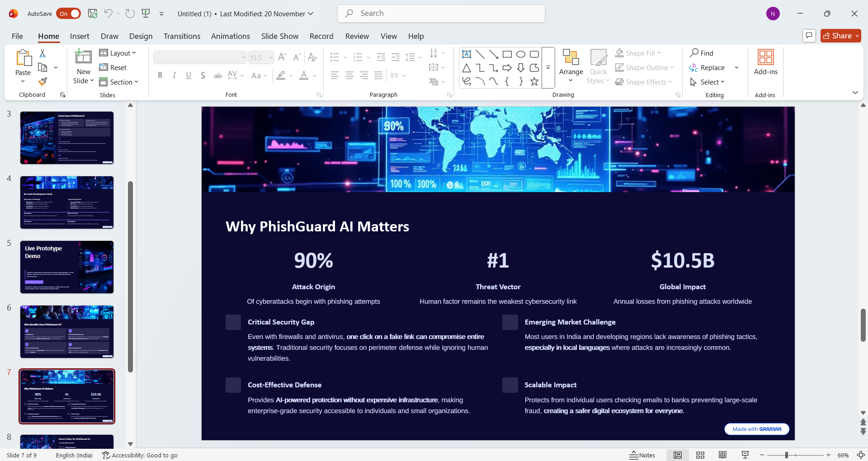Screen dimensions: 868x461
Task: Select the Isosceles Triangle shape
Action: (467, 68)
